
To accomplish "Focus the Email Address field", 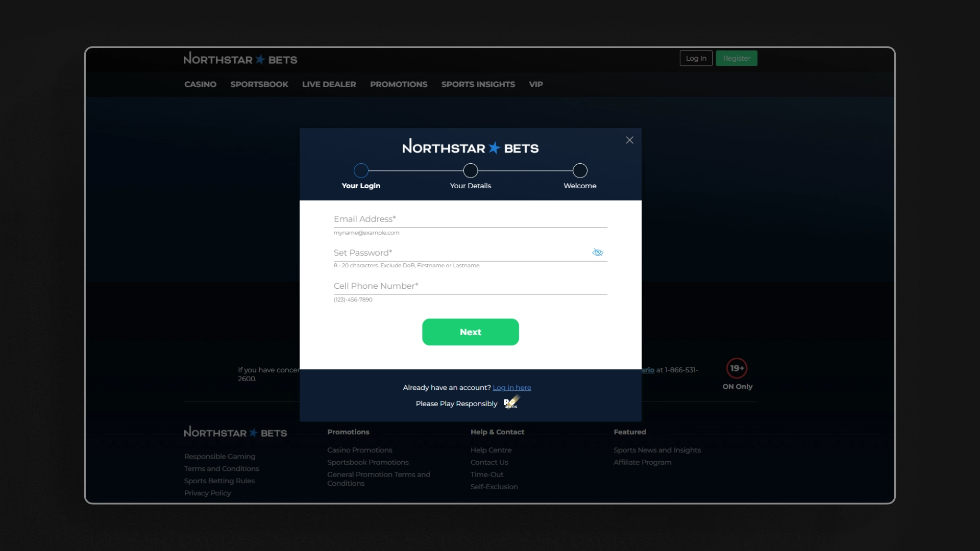I will tap(471, 219).
